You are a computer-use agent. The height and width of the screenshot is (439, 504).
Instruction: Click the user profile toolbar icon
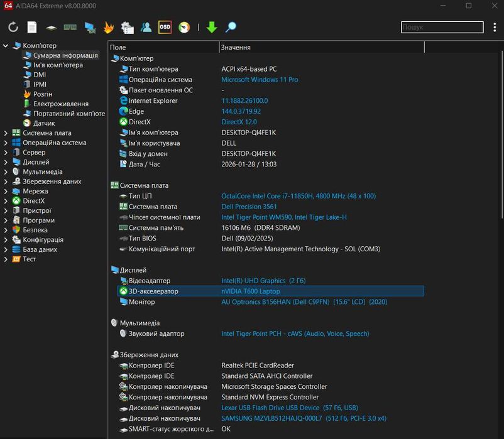coord(146,27)
